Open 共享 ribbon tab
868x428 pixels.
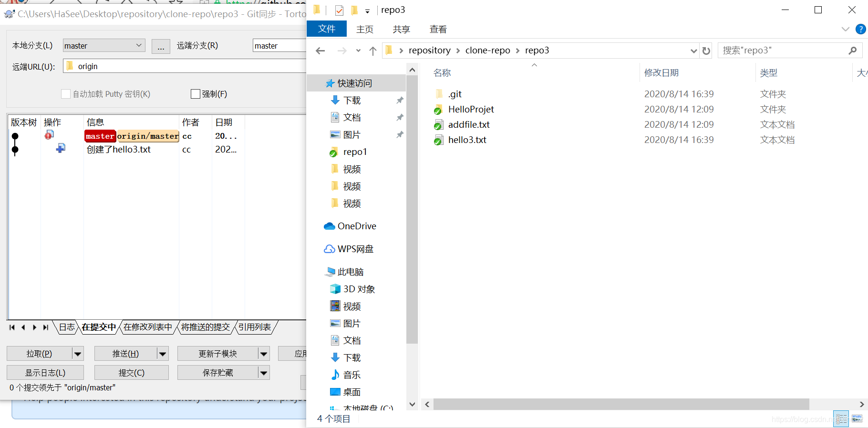[401, 30]
